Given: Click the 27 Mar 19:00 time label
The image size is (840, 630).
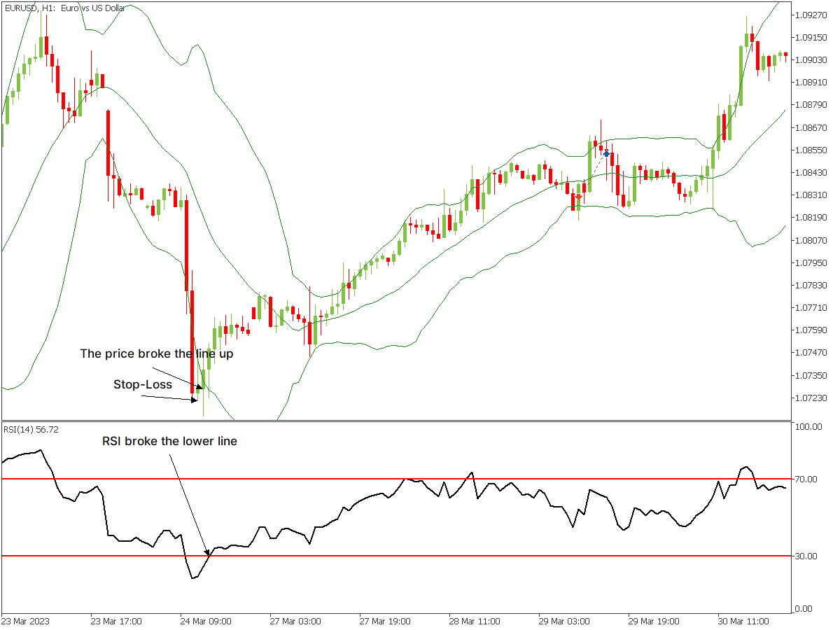Looking at the screenshot, I should (x=385, y=621).
